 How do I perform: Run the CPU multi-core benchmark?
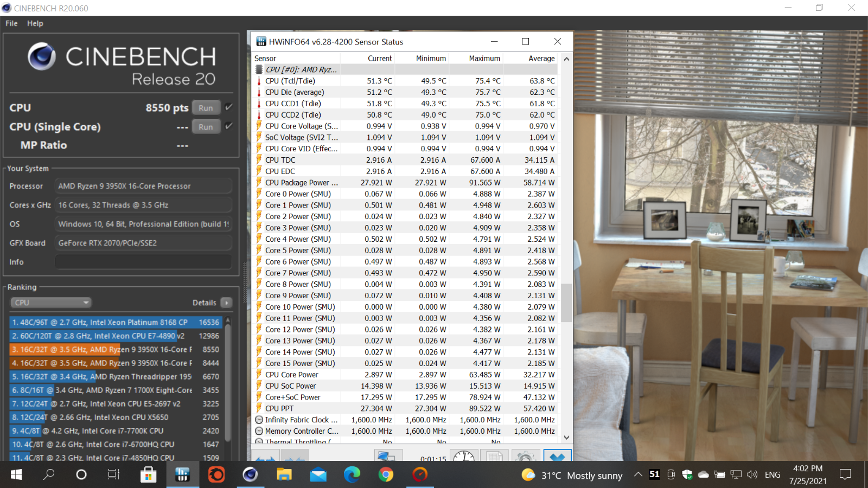(x=206, y=108)
